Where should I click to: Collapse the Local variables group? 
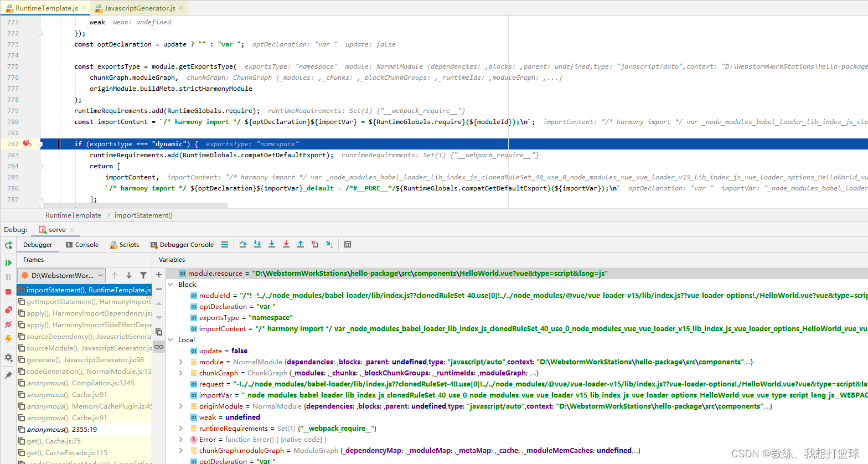tap(170, 340)
